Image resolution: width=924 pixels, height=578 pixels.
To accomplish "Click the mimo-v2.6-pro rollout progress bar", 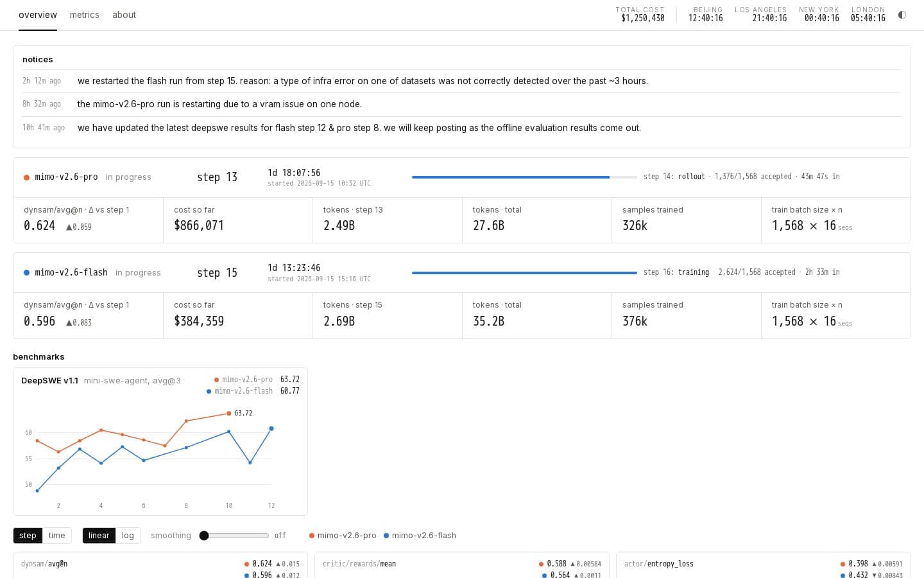I will [x=524, y=177].
